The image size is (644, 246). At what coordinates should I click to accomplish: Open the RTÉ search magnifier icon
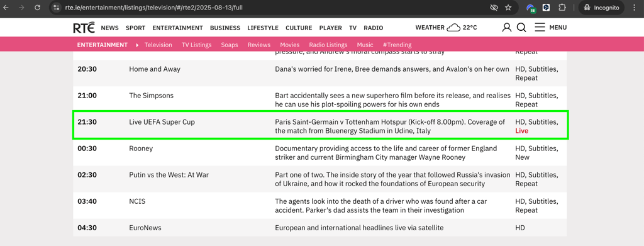pyautogui.click(x=521, y=28)
